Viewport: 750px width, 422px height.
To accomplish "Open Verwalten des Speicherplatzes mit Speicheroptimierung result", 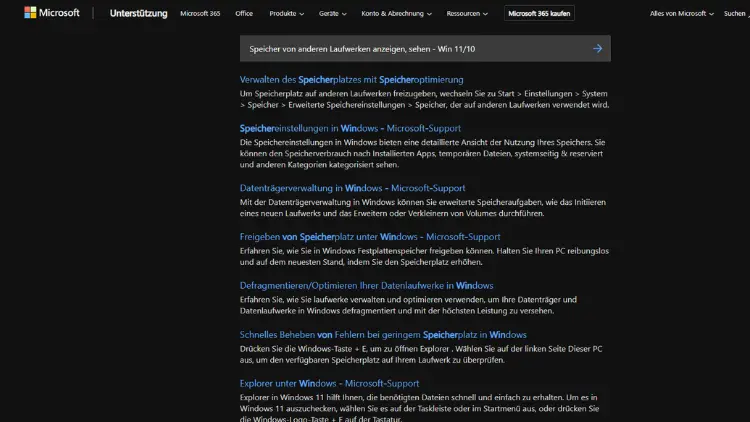I will tap(351, 79).
